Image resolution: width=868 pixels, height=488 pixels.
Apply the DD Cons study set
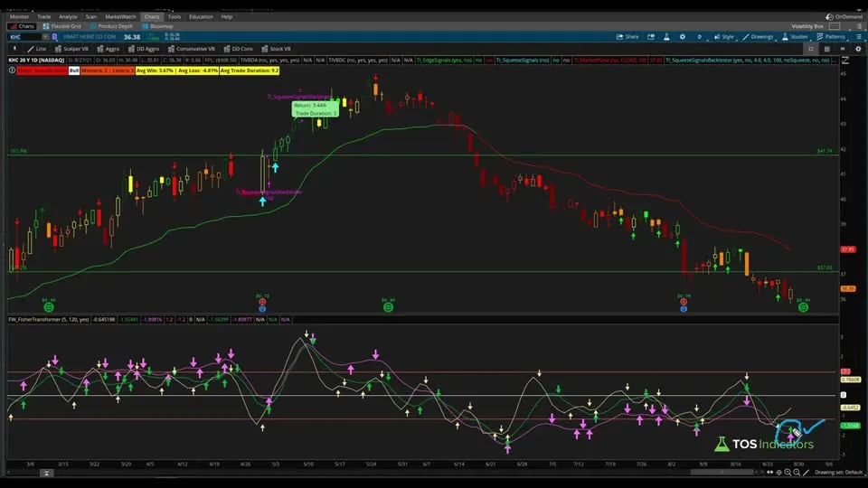238,49
